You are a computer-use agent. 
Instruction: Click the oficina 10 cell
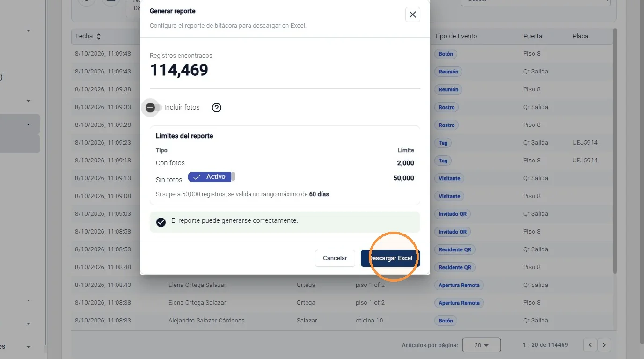[369, 321]
